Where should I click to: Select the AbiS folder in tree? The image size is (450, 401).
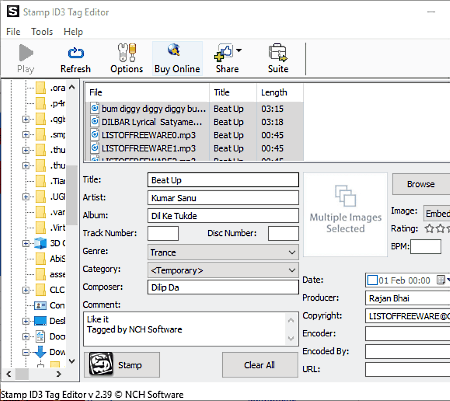(x=50, y=259)
